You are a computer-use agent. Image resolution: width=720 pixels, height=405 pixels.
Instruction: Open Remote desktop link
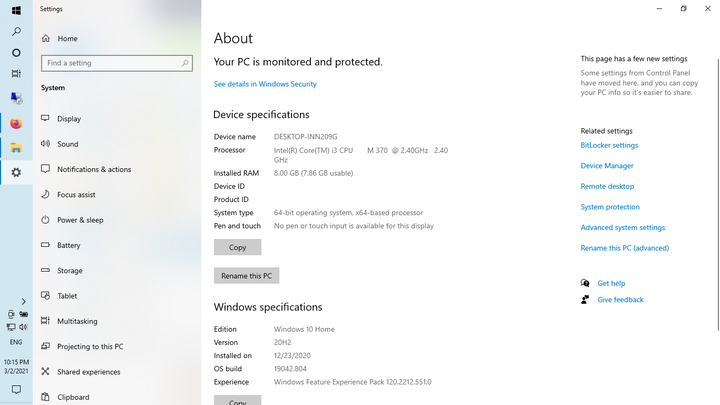point(607,186)
